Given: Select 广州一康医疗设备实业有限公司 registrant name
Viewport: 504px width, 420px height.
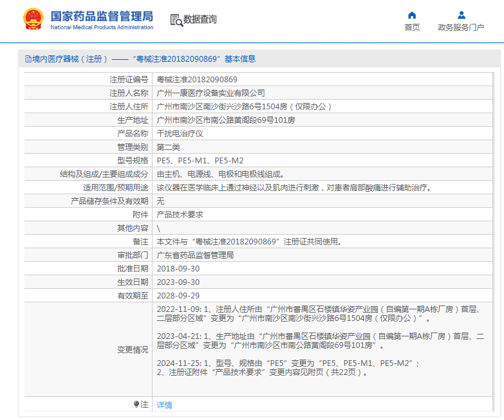Looking at the screenshot, I should (211, 93).
